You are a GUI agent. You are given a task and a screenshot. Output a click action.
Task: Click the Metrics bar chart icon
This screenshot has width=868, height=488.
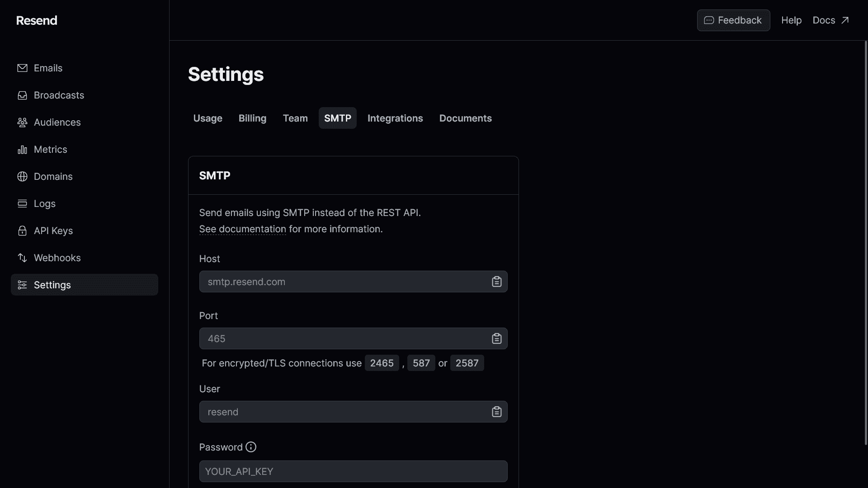22,149
